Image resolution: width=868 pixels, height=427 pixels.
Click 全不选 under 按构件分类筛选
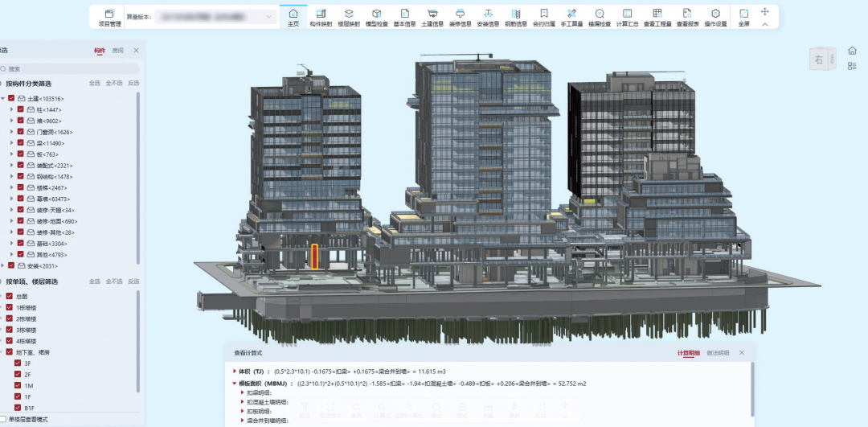pyautogui.click(x=114, y=83)
